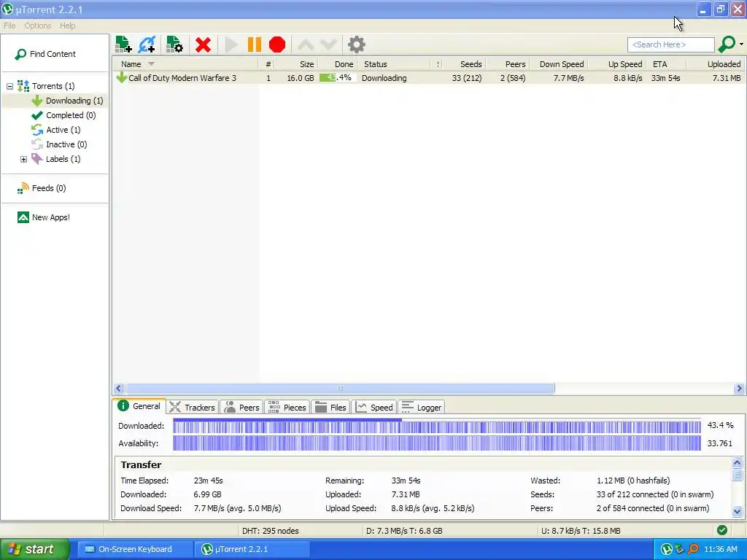The width and height of the screenshot is (747, 560).
Task: Click the Transfer panel scroll down arrow
Action: click(x=737, y=512)
